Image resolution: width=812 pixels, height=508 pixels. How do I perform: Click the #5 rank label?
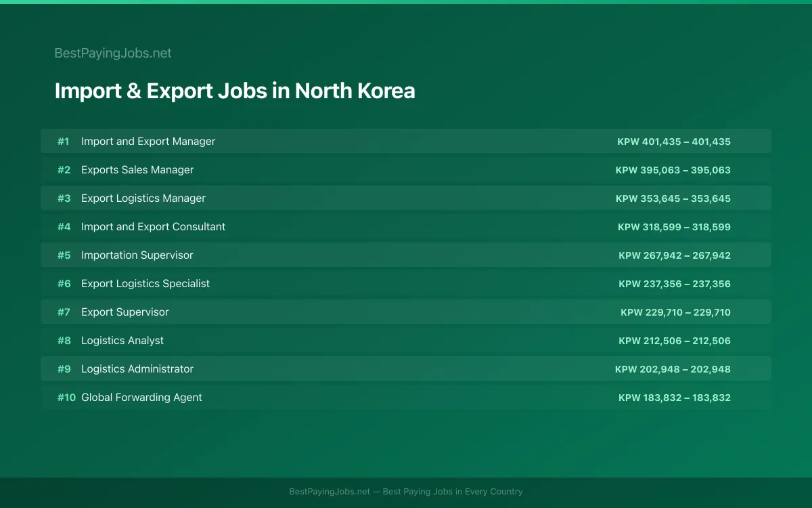tap(64, 255)
